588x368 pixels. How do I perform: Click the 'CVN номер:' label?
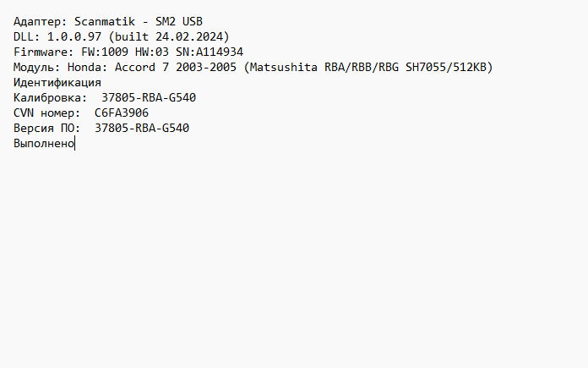[x=47, y=113]
